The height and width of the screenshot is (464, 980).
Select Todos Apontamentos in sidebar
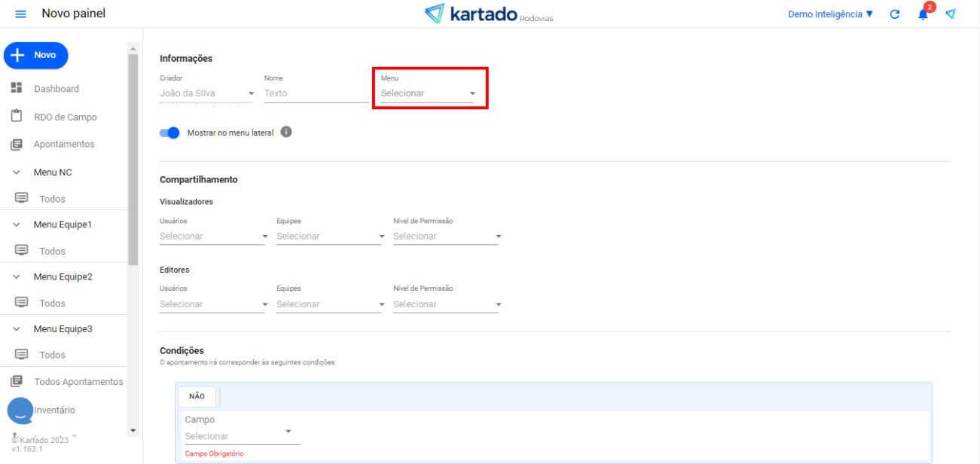coord(78,382)
